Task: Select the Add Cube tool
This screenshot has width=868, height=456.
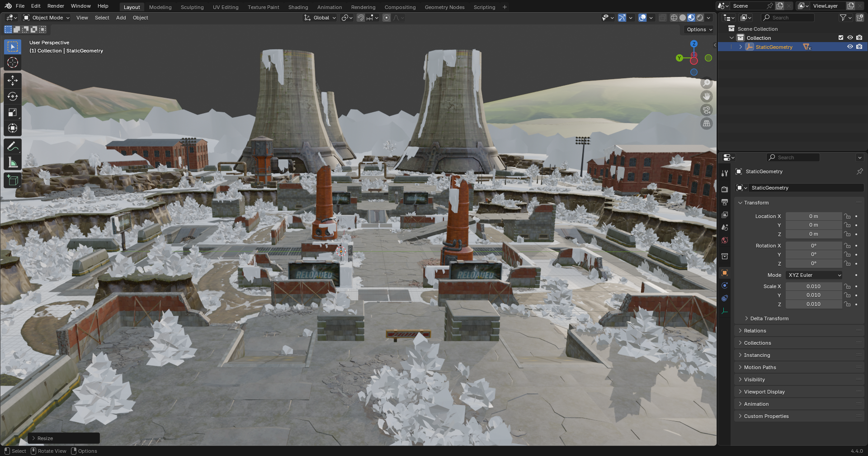Action: pyautogui.click(x=13, y=180)
